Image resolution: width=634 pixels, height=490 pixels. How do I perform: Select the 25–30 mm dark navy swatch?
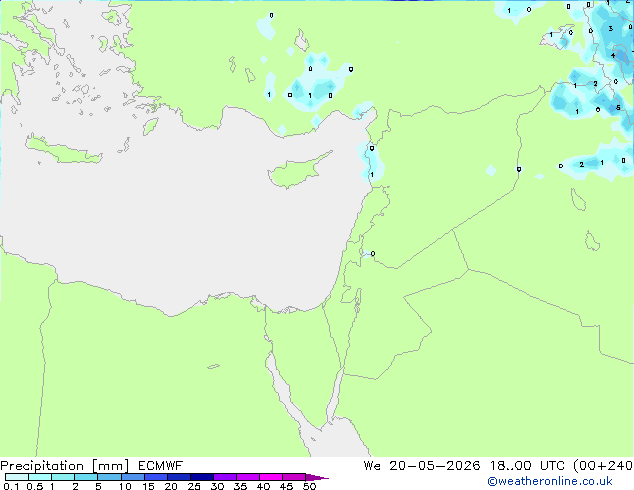[202, 477]
